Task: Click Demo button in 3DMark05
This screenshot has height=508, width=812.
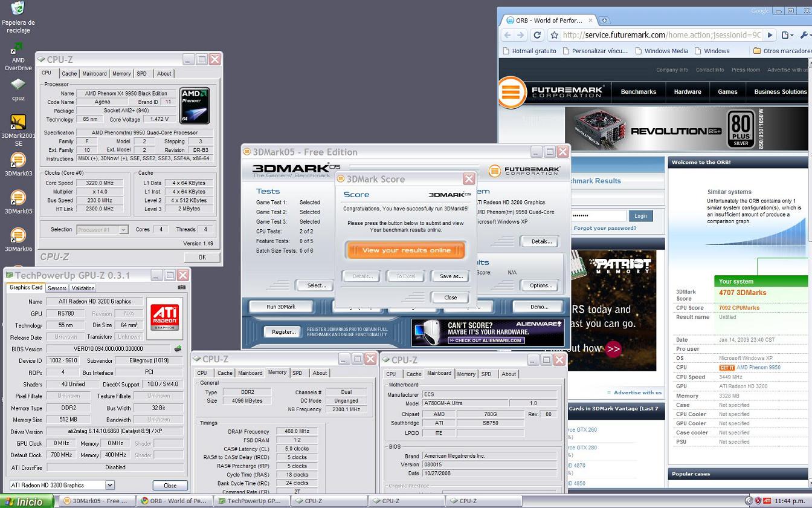Action: point(539,307)
